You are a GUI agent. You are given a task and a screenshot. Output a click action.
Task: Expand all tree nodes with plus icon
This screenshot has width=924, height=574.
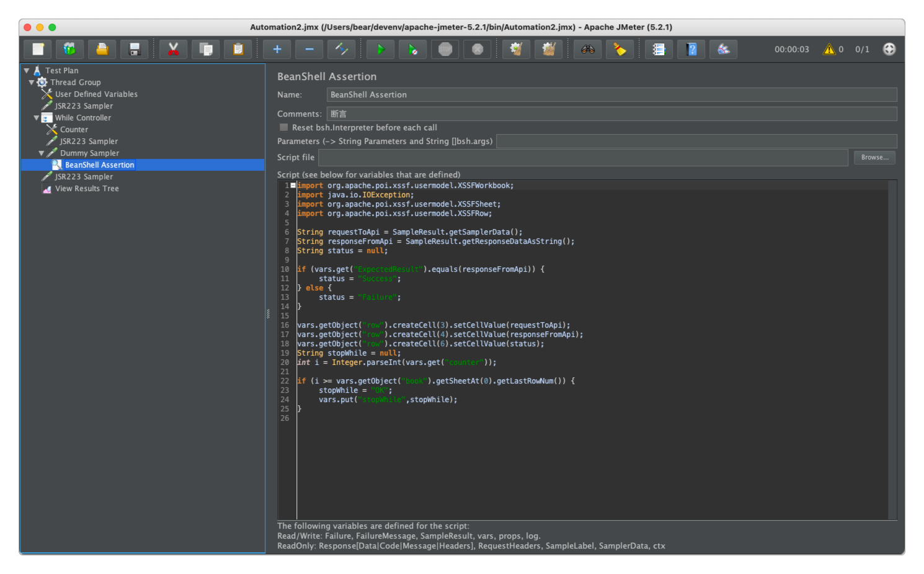277,49
